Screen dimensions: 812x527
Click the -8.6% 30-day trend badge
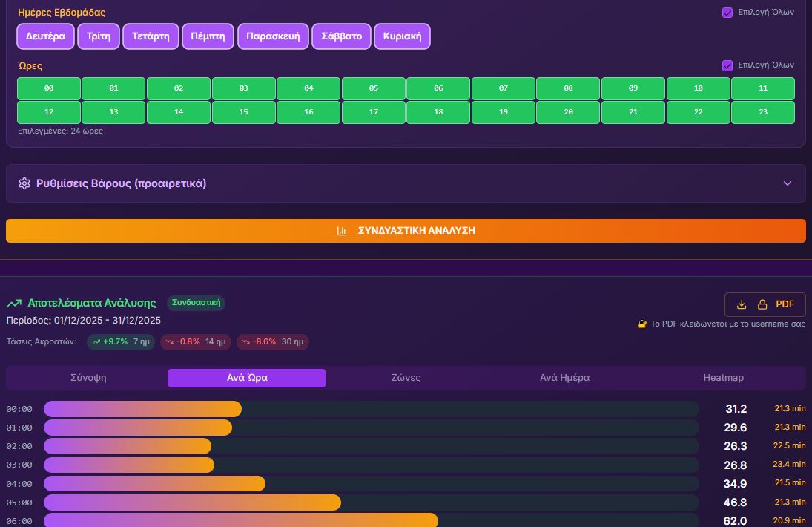coord(272,342)
